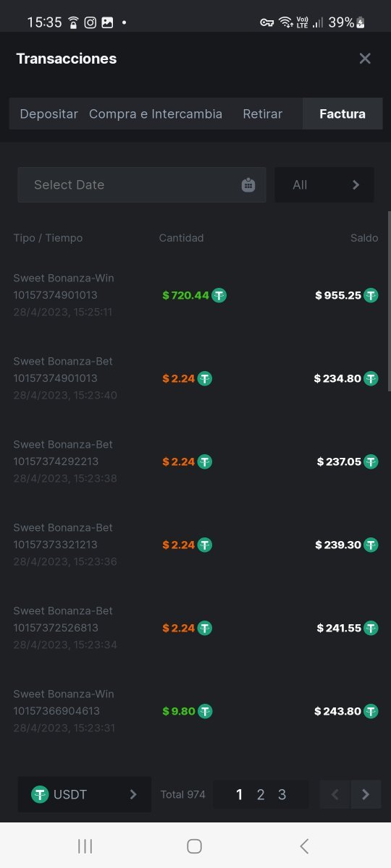Click Tether icon beside $243.80 balance
The image size is (391, 868).
click(371, 711)
